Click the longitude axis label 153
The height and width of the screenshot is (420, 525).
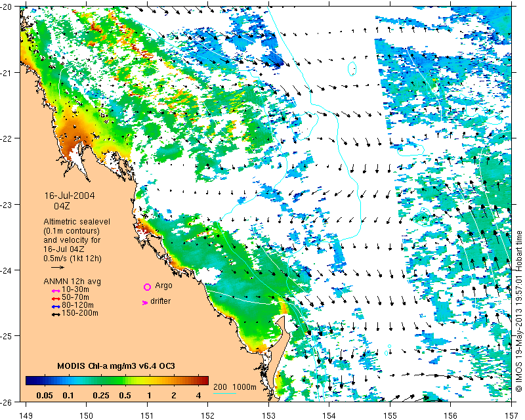[268, 415]
